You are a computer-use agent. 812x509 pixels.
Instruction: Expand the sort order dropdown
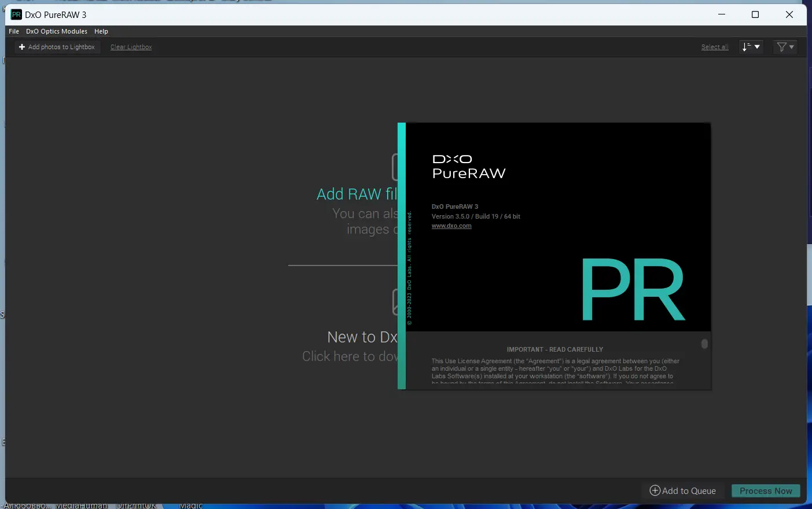751,47
